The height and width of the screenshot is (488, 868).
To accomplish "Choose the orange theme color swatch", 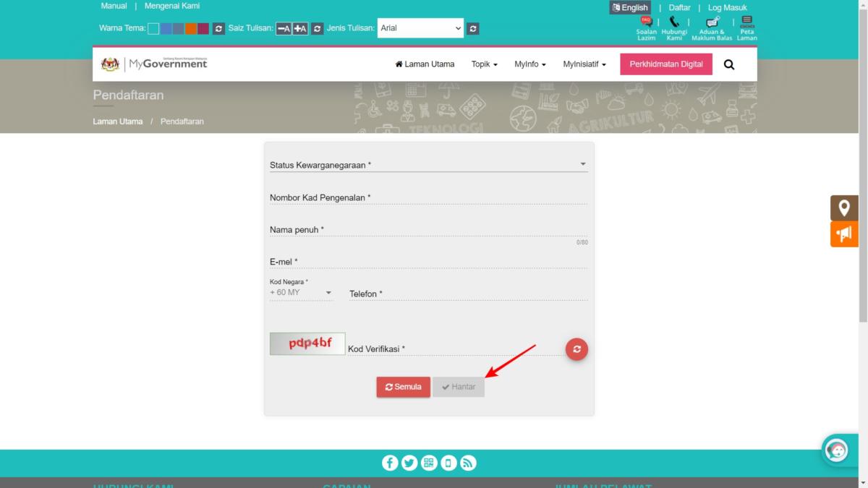I will (x=190, y=29).
